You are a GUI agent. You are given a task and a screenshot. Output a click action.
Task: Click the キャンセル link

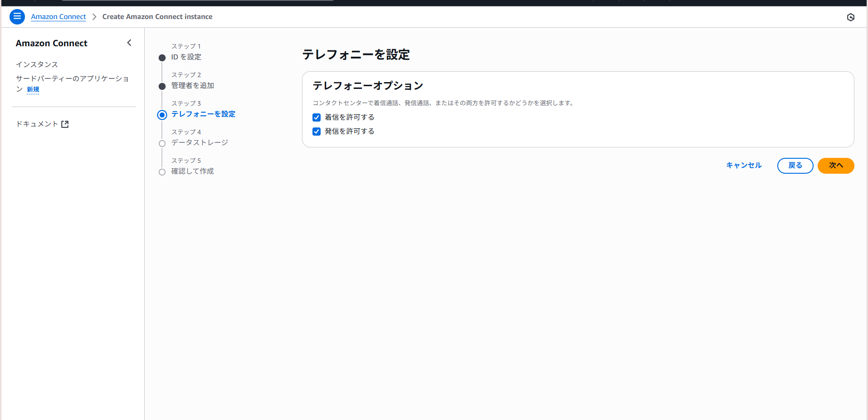click(743, 165)
